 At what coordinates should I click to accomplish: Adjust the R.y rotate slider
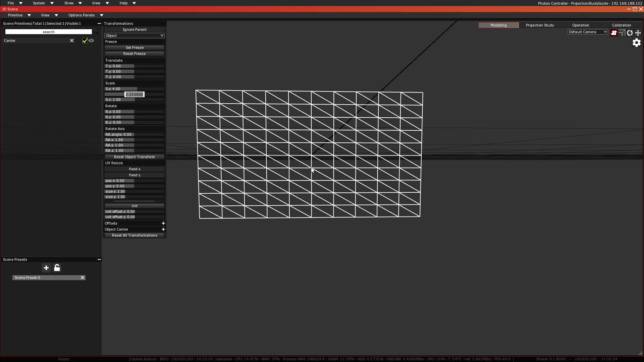[x=135, y=117]
